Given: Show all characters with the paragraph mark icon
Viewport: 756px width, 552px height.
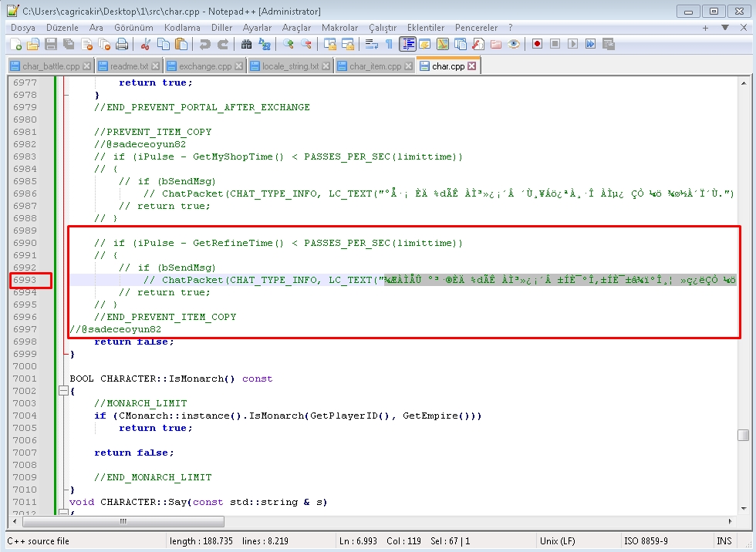Looking at the screenshot, I should click(389, 44).
